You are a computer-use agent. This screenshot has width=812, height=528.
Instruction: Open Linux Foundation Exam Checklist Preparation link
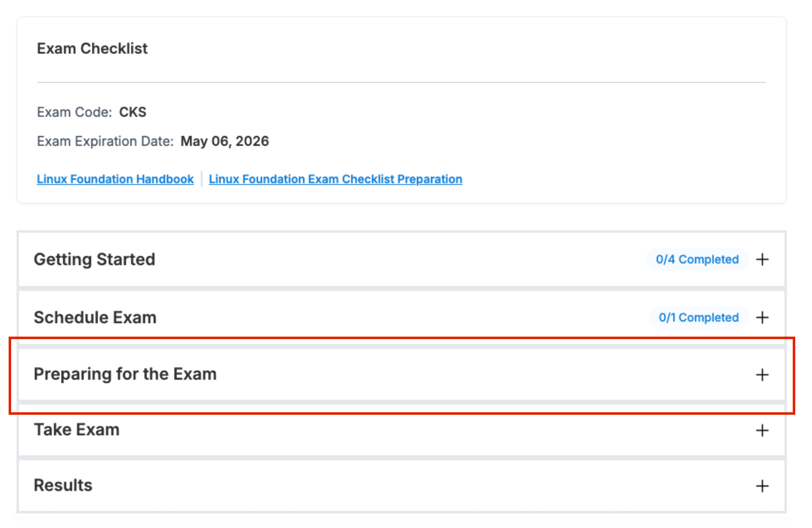coord(335,179)
